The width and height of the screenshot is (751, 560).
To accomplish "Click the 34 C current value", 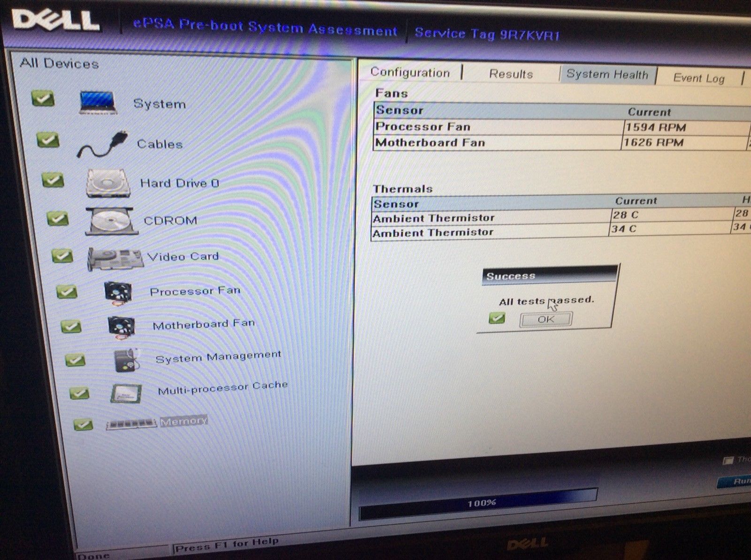I will coord(624,229).
